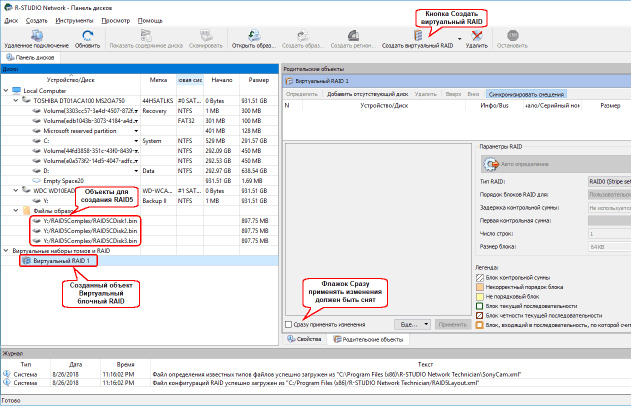Click the Виртуальный RAID 1 tree icon
This screenshot has height=417, width=631.
click(x=27, y=261)
